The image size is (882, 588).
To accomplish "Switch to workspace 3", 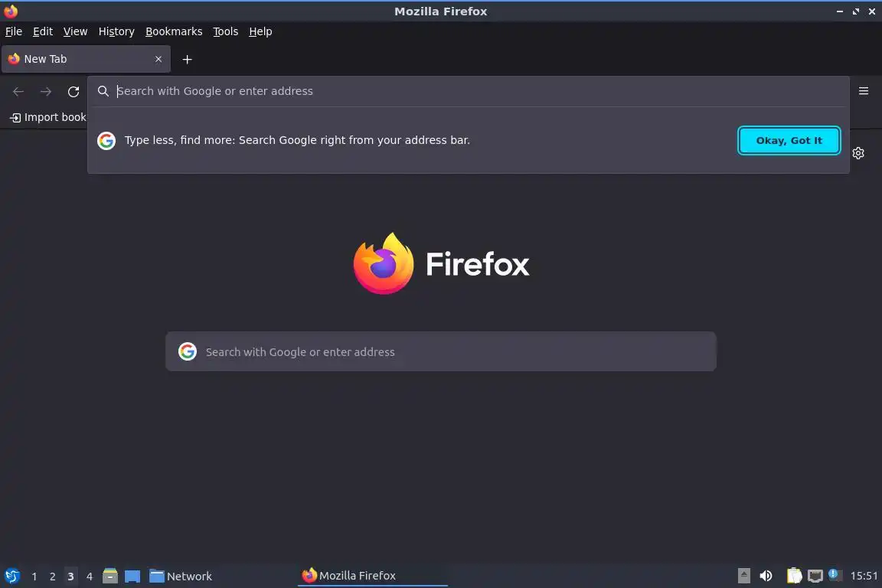I will tap(70, 577).
